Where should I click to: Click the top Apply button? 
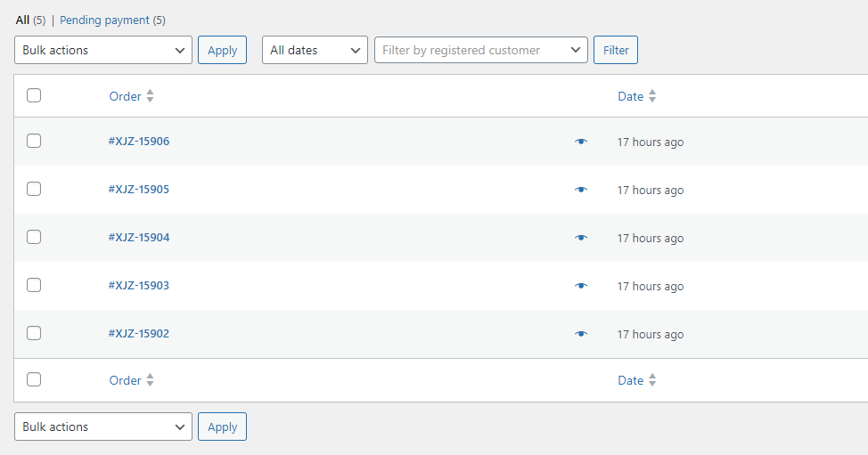[x=222, y=51]
